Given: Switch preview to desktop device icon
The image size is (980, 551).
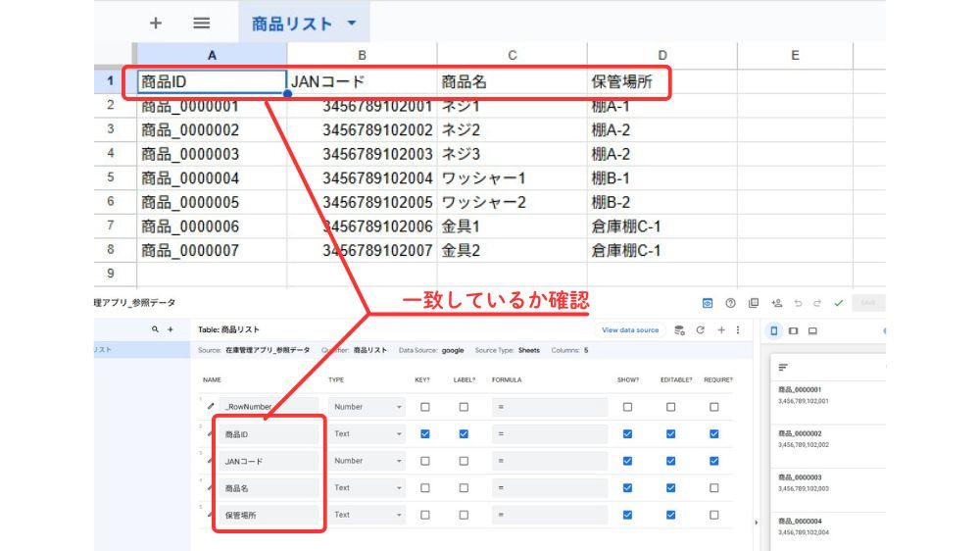Looking at the screenshot, I should [812, 330].
